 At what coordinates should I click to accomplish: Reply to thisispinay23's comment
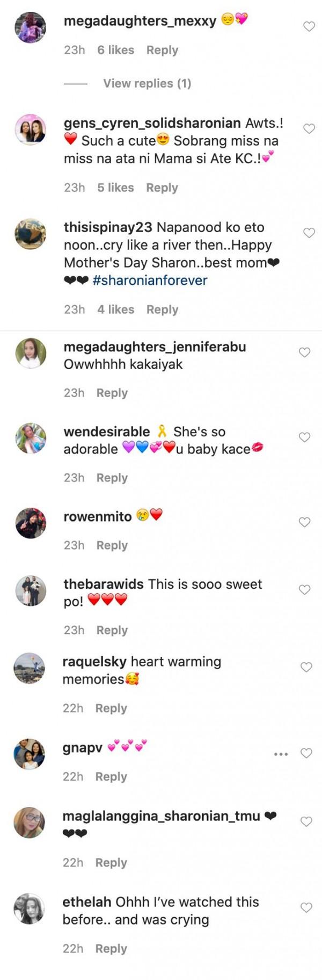pyautogui.click(x=162, y=309)
